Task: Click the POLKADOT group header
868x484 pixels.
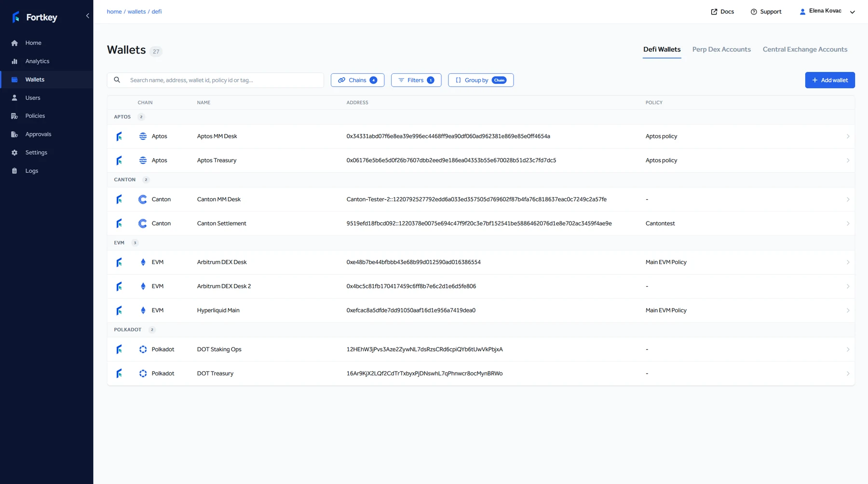Action: point(481,330)
